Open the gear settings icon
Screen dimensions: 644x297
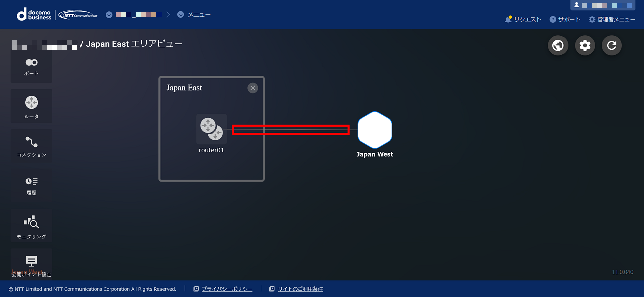pyautogui.click(x=585, y=45)
